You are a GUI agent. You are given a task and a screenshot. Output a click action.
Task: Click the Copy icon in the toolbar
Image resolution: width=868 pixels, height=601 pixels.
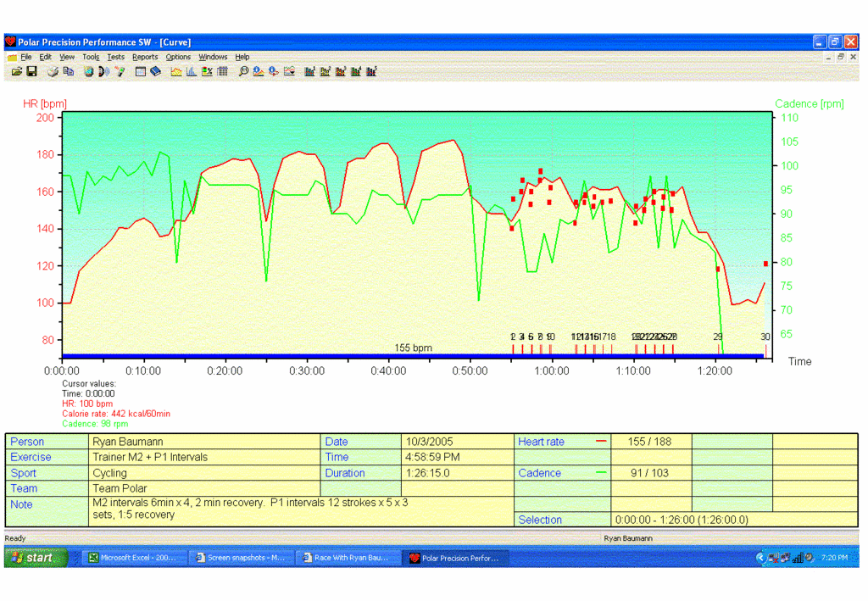click(69, 71)
